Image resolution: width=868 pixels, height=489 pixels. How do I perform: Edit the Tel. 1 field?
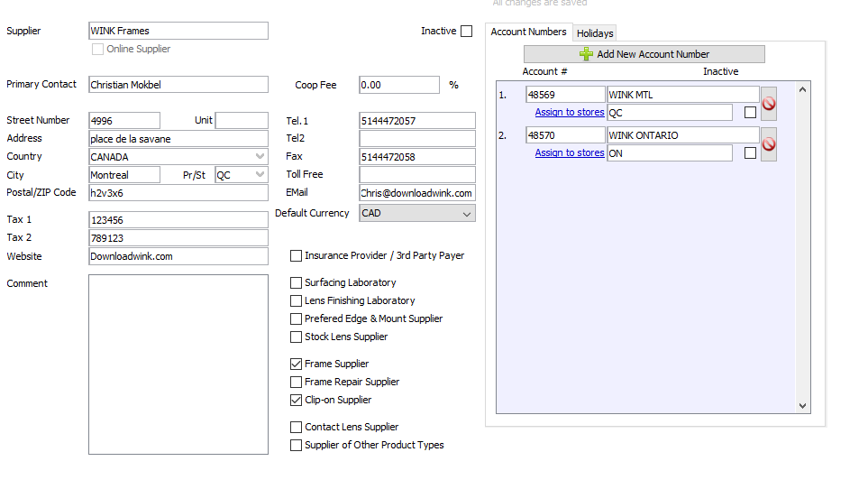[x=417, y=121]
